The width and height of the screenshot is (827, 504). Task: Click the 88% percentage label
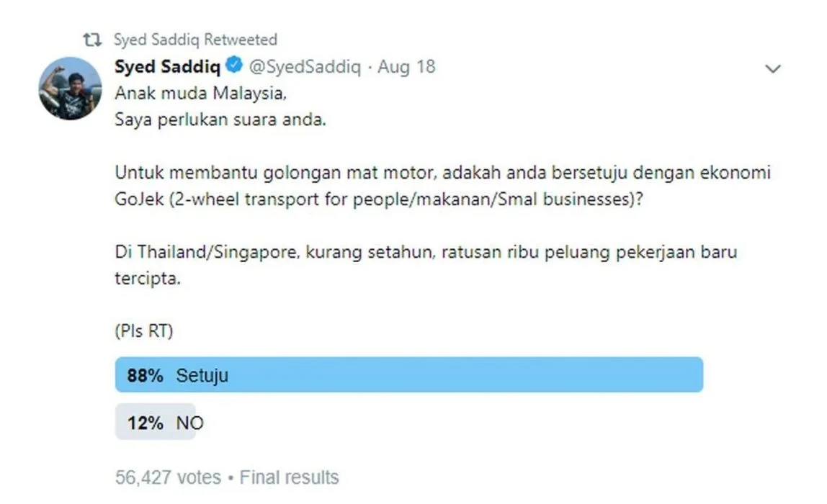click(x=145, y=375)
